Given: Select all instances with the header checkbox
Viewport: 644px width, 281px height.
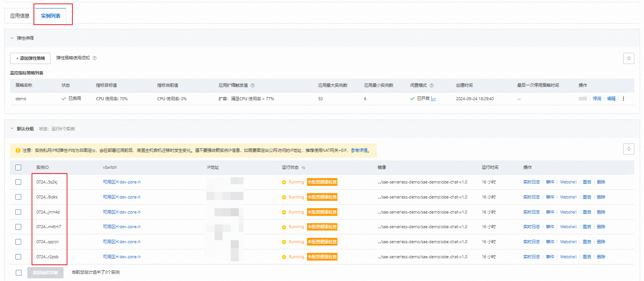Looking at the screenshot, I should tap(18, 167).
